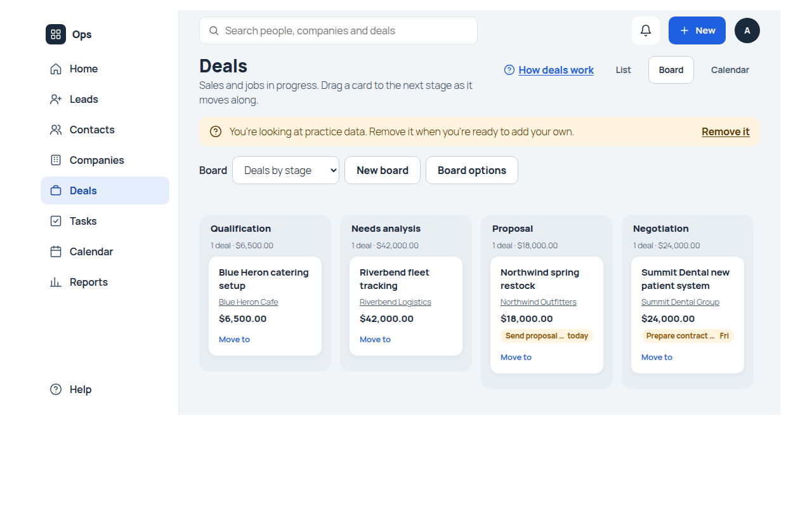Click the Tasks checkbox icon
The width and height of the screenshot is (812, 508).
click(56, 221)
